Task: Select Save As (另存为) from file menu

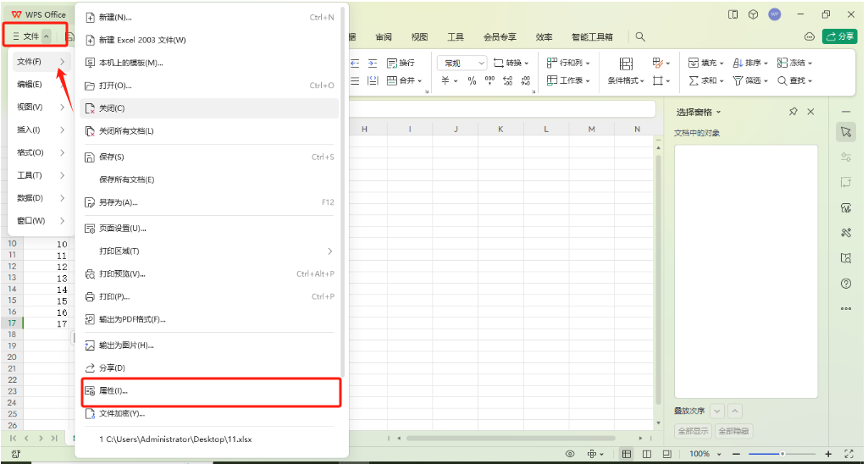Action: point(117,202)
